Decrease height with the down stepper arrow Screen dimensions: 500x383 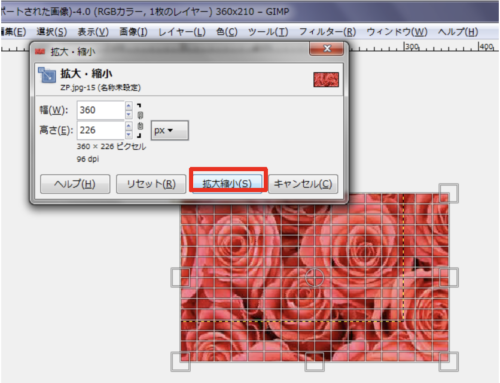click(x=129, y=134)
